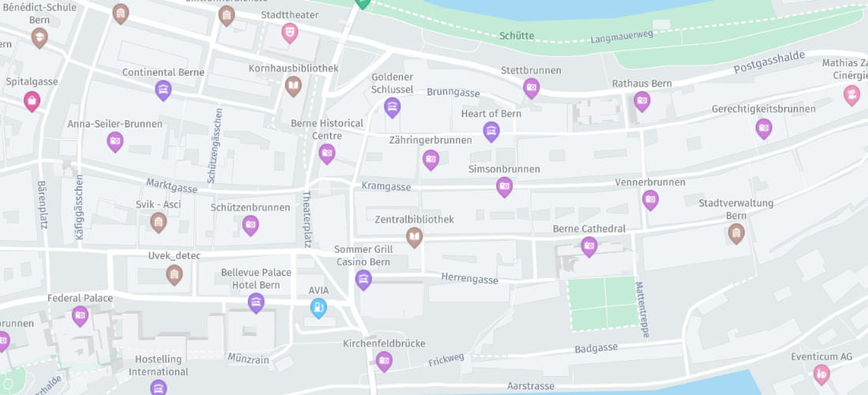Click the Stadtverwaltung Bern building marker
The height and width of the screenshot is (395, 868).
tap(735, 234)
